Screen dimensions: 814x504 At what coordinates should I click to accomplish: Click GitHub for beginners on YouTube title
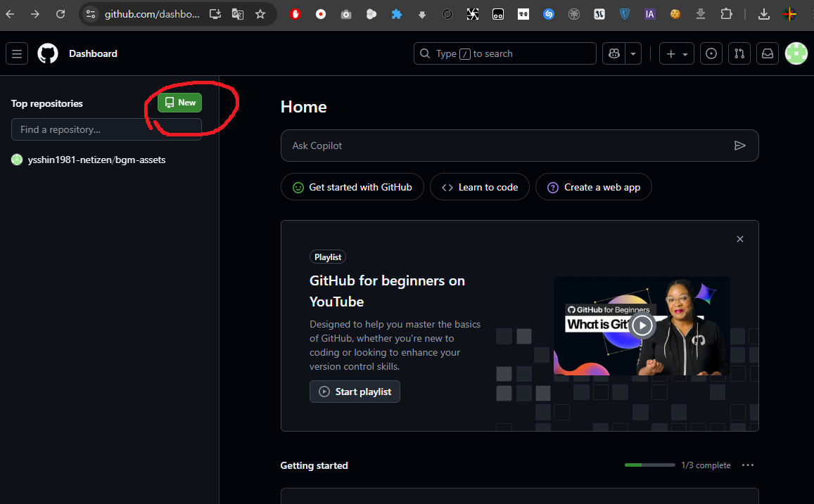[x=387, y=291]
